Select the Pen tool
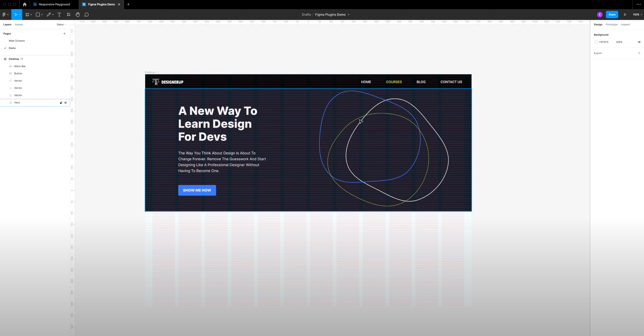 (x=49, y=15)
